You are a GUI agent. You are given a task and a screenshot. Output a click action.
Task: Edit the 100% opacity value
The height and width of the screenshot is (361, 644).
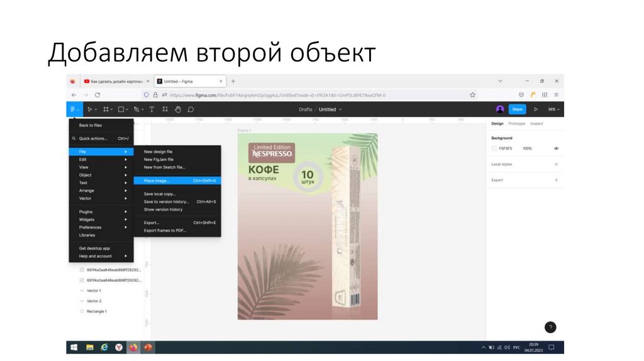click(528, 148)
